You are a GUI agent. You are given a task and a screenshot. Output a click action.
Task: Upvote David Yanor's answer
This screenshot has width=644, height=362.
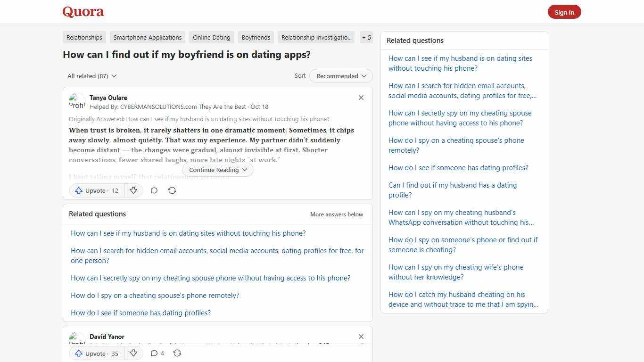pos(96,353)
